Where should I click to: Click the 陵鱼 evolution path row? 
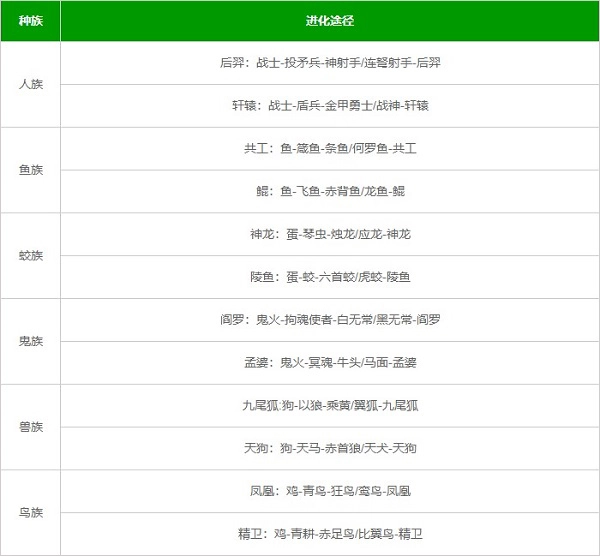329,277
